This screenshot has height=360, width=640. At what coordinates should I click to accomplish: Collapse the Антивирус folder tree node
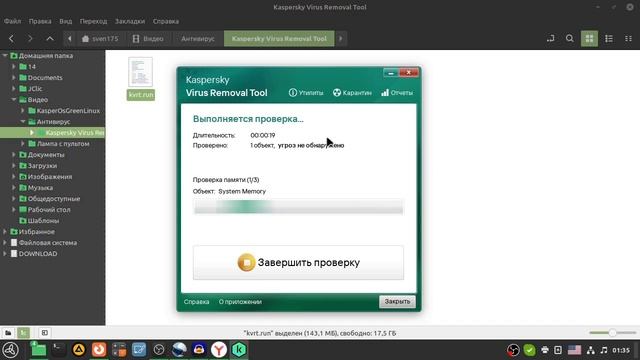point(23,122)
